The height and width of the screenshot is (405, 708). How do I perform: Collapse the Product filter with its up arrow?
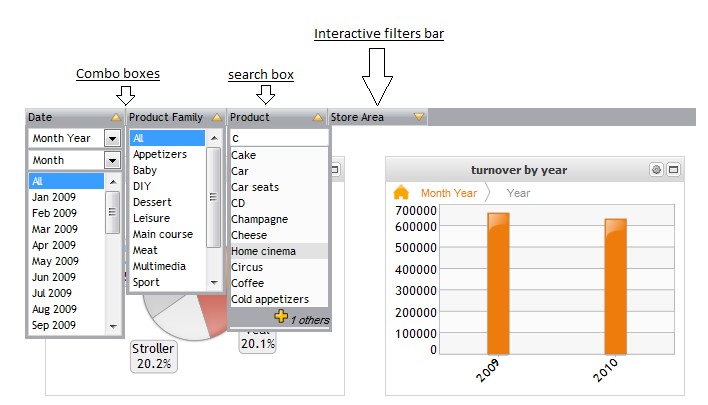tap(318, 118)
